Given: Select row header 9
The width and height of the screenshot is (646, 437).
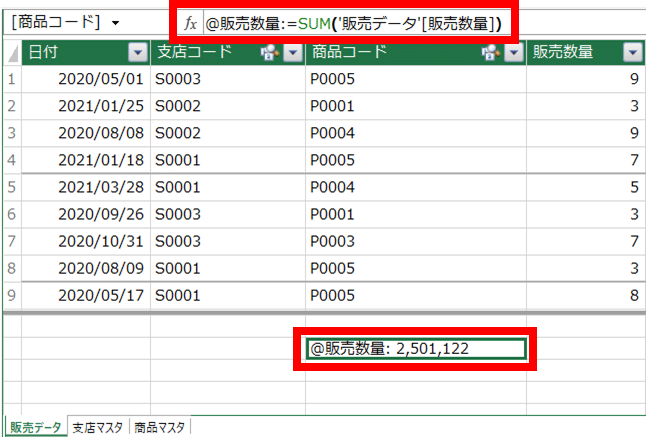Looking at the screenshot, I should point(12,295).
